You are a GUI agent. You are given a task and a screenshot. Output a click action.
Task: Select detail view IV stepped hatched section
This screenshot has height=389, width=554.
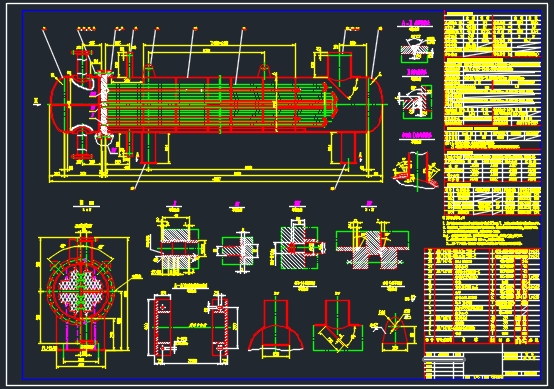[x=372, y=244]
